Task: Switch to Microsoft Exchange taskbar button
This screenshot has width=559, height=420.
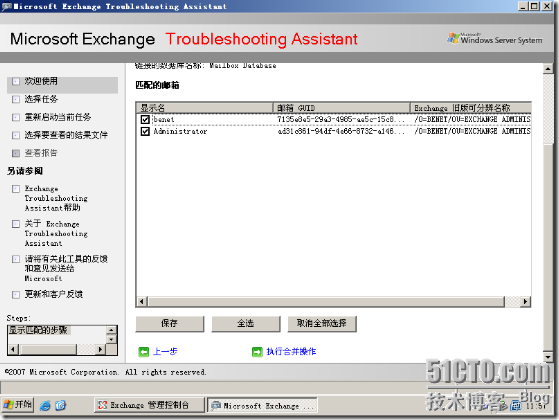Action: pos(262,405)
